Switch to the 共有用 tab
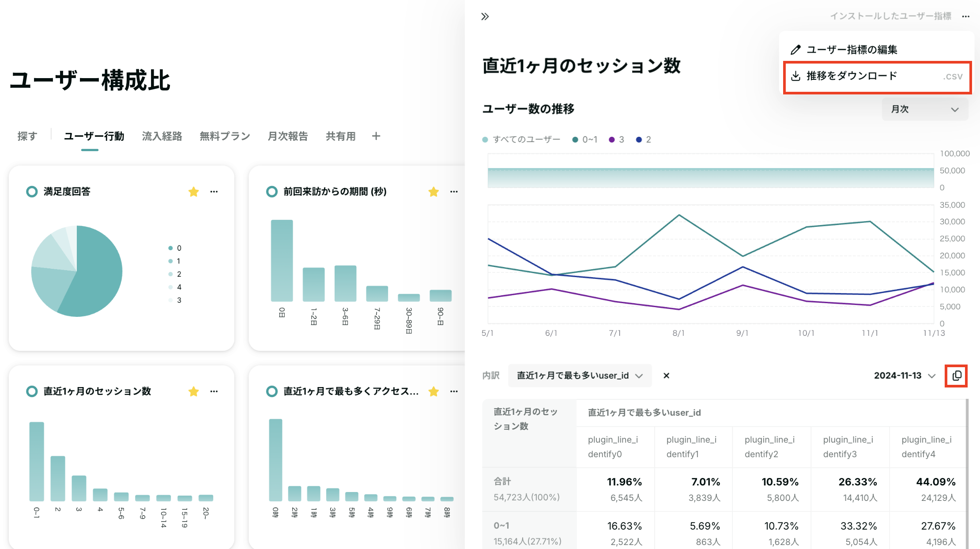980x549 pixels. 341,136
